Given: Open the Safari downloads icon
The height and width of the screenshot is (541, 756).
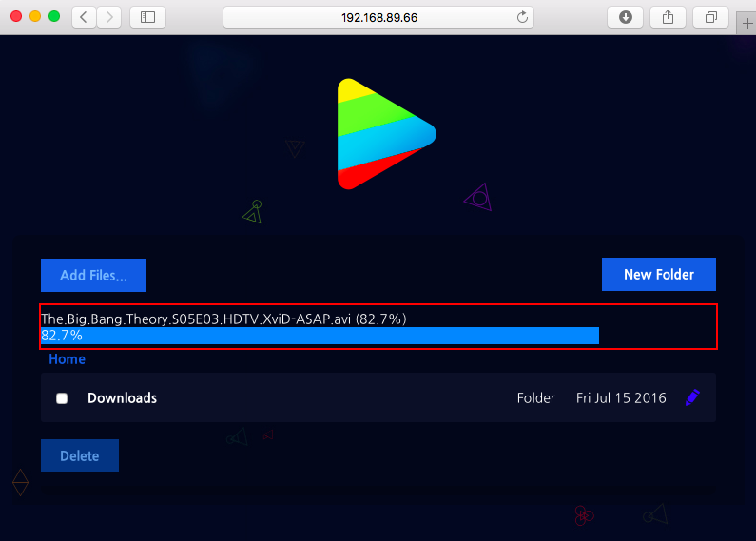Looking at the screenshot, I should click(x=625, y=17).
